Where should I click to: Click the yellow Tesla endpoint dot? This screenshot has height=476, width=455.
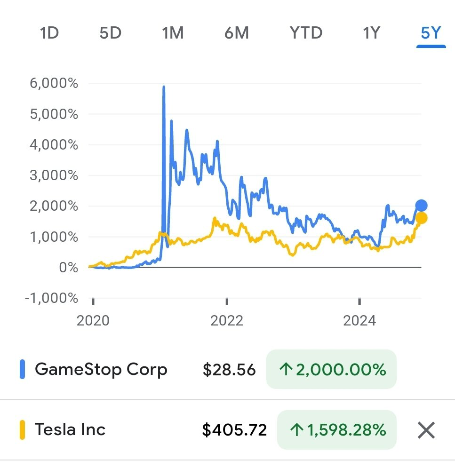point(422,218)
